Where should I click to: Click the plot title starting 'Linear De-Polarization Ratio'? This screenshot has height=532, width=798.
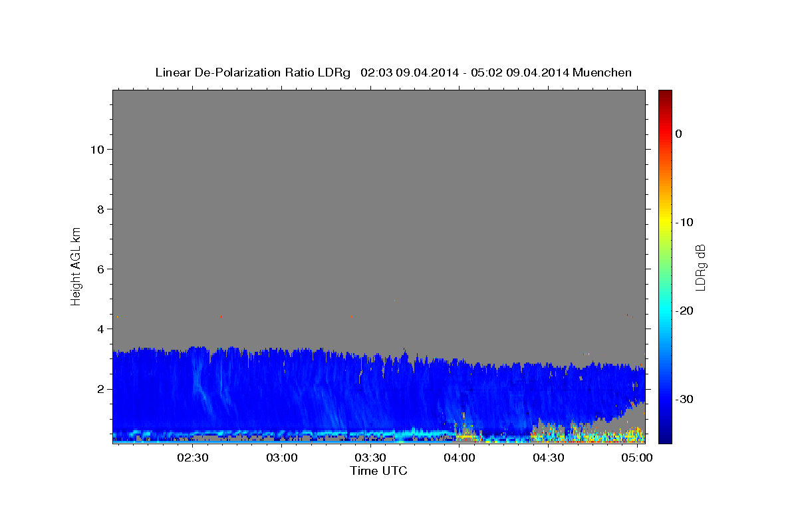coord(393,72)
